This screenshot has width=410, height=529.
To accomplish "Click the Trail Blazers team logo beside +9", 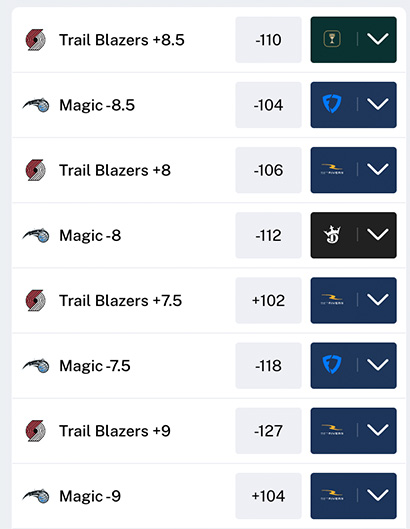I will [x=35, y=431].
